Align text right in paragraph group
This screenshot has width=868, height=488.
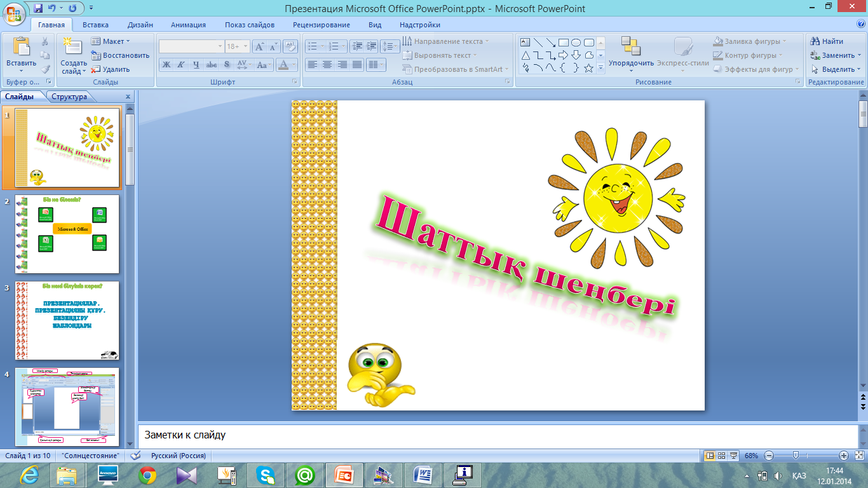pos(342,65)
